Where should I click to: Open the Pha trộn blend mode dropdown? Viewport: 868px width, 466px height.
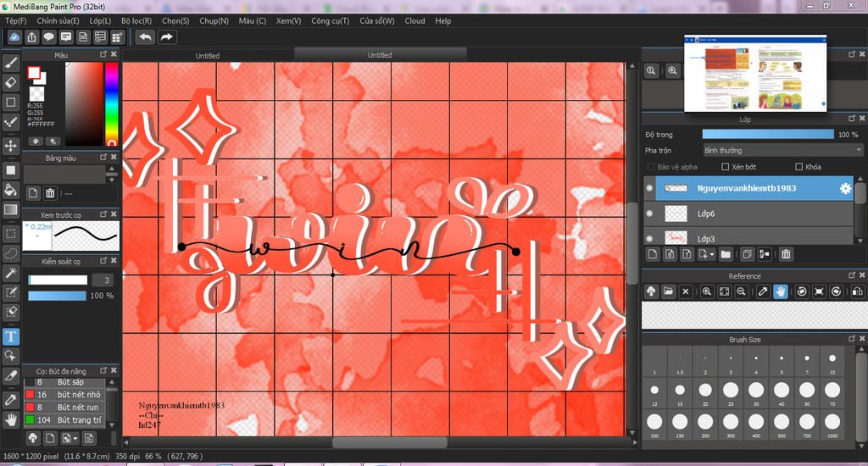coord(782,151)
